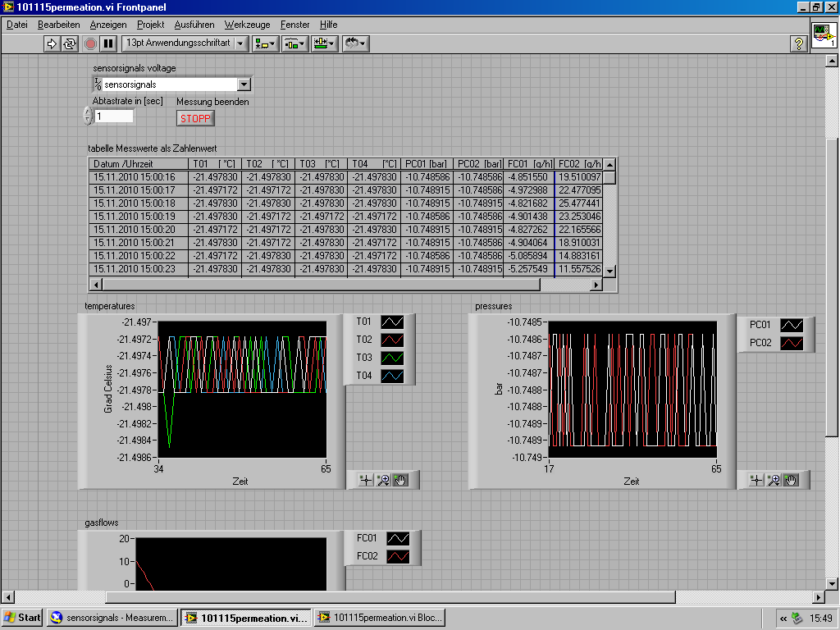Click the T03 green plot legend swatch

[x=394, y=358]
